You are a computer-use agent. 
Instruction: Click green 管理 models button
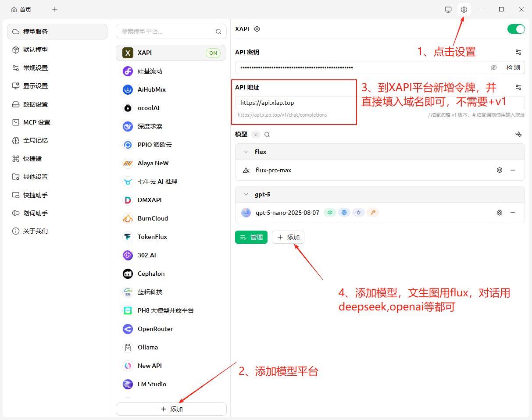(x=251, y=237)
